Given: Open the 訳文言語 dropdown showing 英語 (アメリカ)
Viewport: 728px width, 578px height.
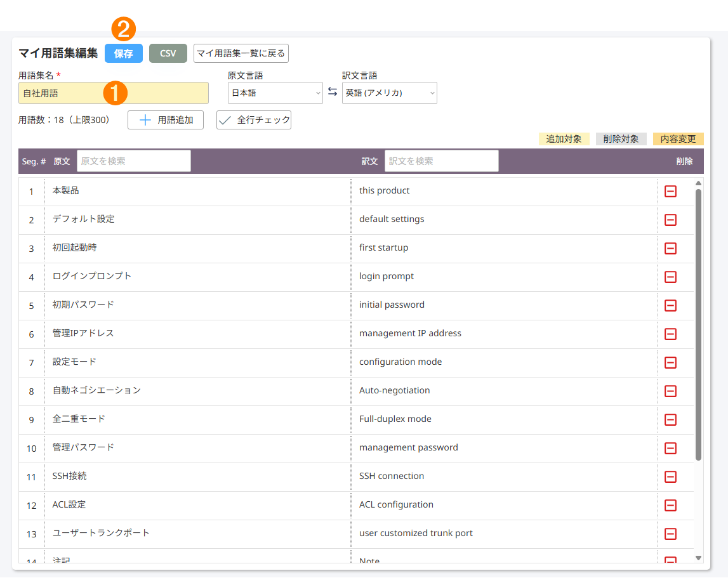Looking at the screenshot, I should (390, 93).
